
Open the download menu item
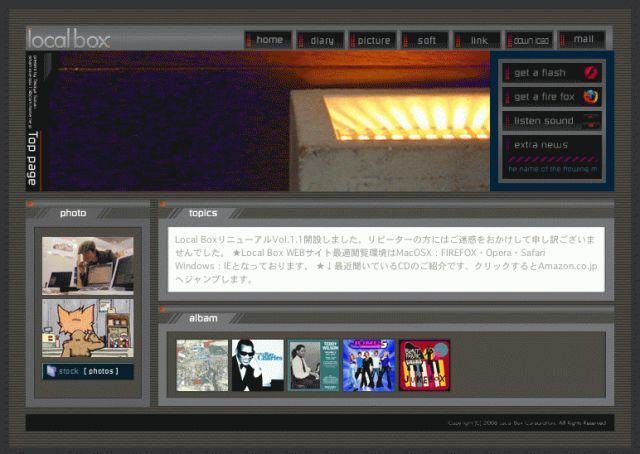(530, 40)
